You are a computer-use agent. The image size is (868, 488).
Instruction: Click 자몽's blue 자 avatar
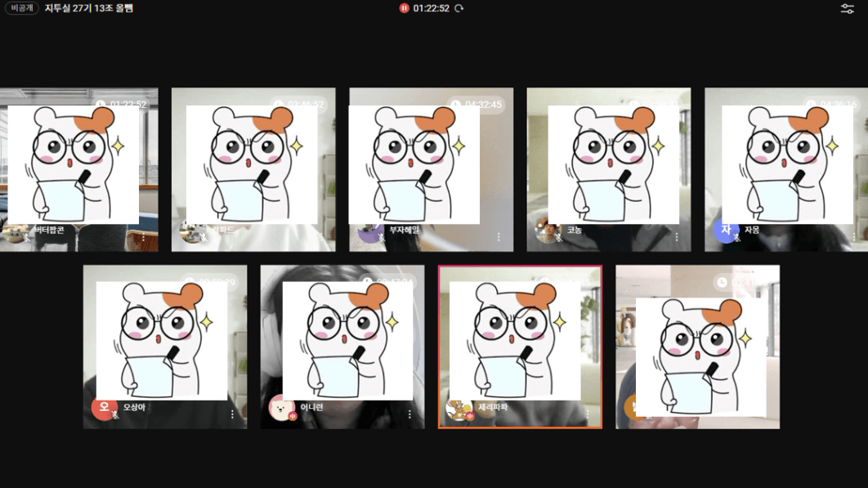click(726, 231)
